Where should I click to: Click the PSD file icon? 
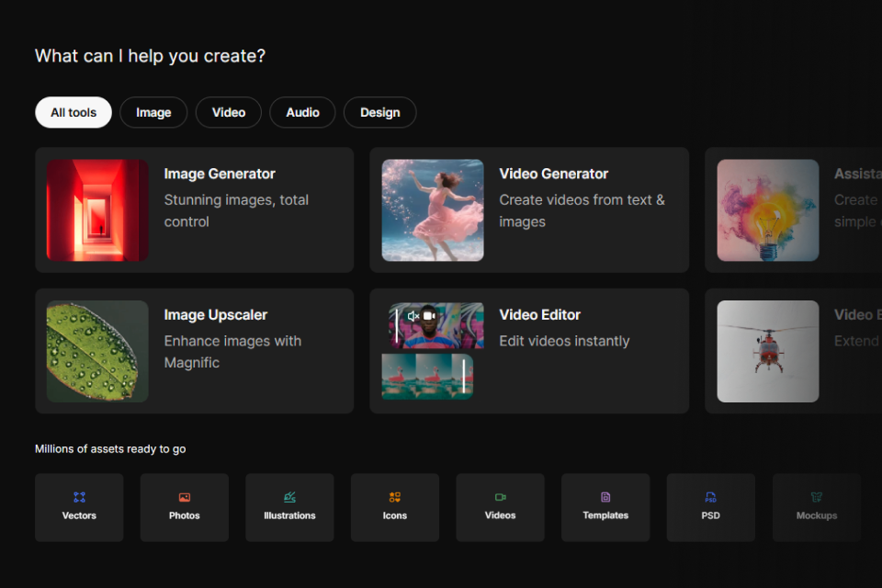(x=710, y=497)
